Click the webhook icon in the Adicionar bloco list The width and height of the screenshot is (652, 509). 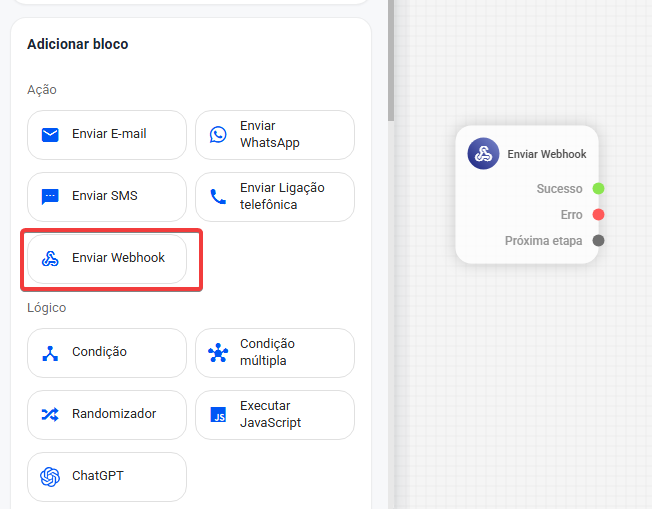point(50,259)
